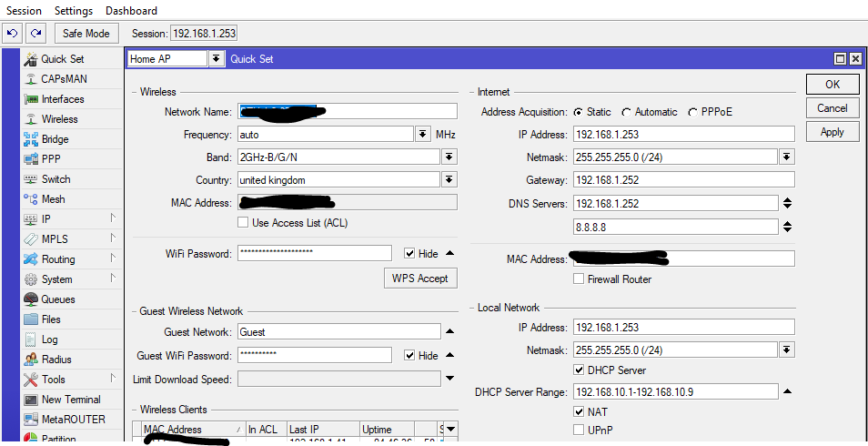The height and width of the screenshot is (446, 868).
Task: Click the Redo arrow toolbar button
Action: tap(35, 34)
